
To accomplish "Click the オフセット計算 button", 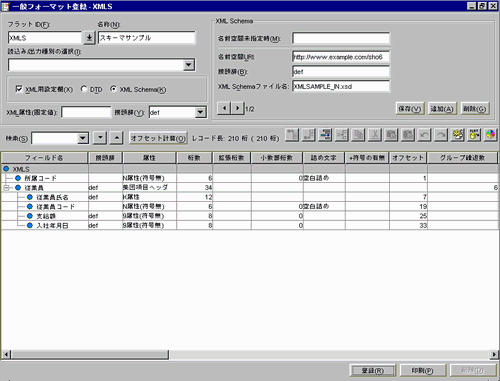I will coord(158,138).
